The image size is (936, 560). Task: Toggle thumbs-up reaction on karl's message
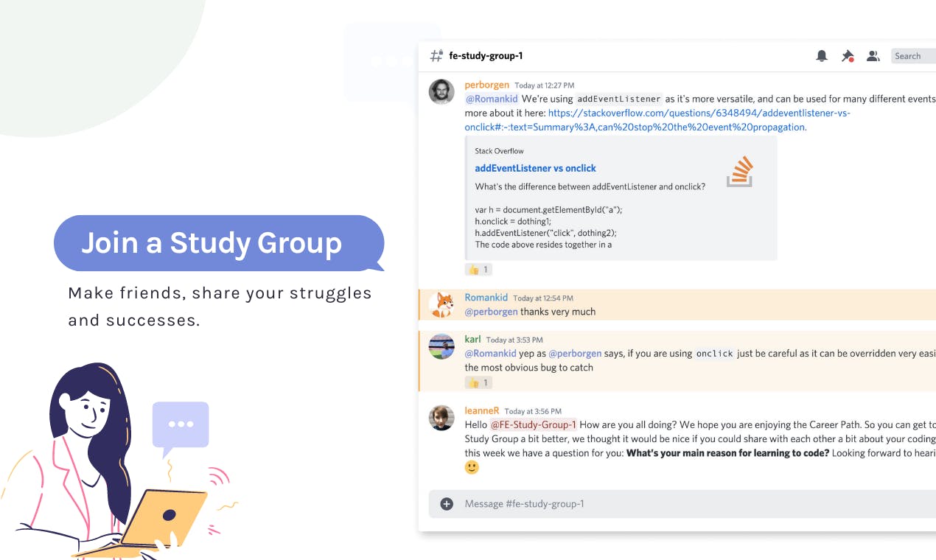pyautogui.click(x=478, y=382)
